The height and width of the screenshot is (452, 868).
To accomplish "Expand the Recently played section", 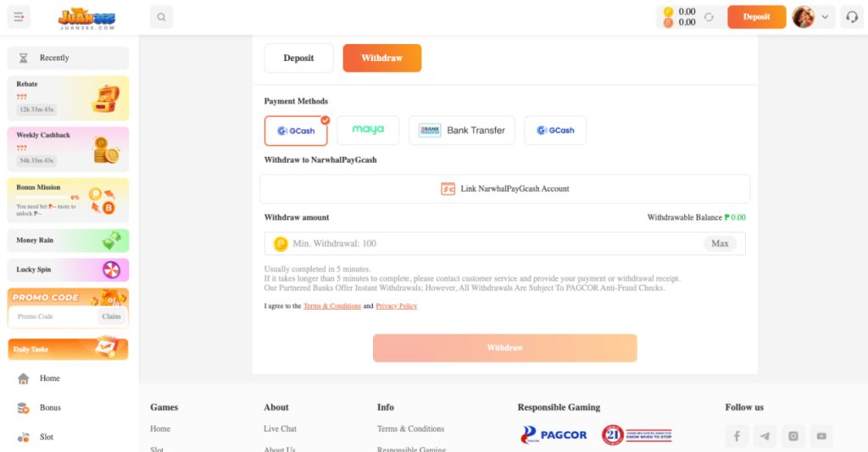I will point(68,58).
